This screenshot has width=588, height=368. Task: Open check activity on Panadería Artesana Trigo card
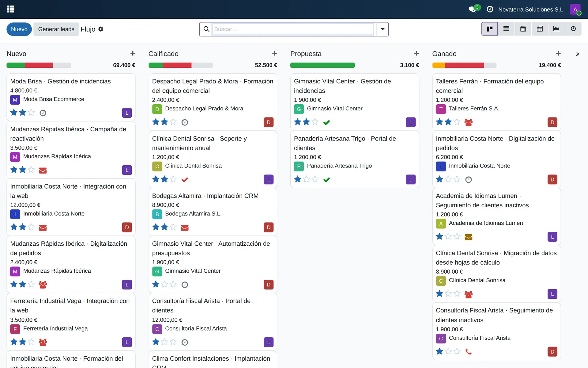326,180
